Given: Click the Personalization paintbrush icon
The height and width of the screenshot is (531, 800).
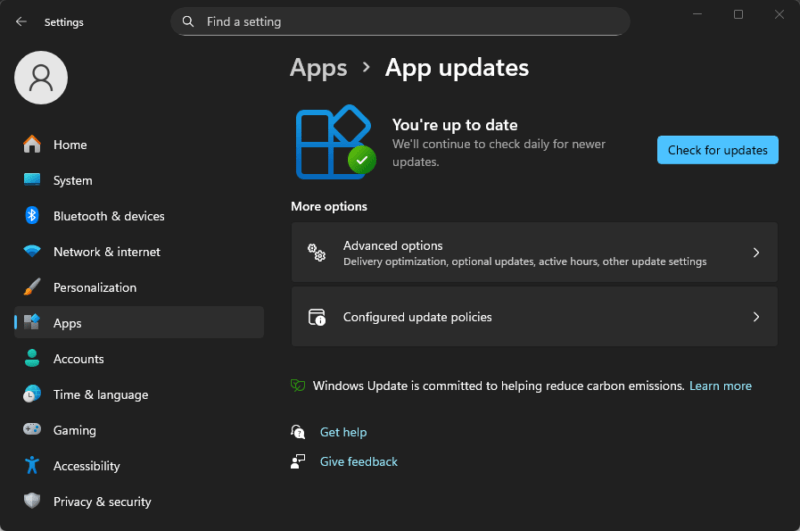Looking at the screenshot, I should pos(32,287).
